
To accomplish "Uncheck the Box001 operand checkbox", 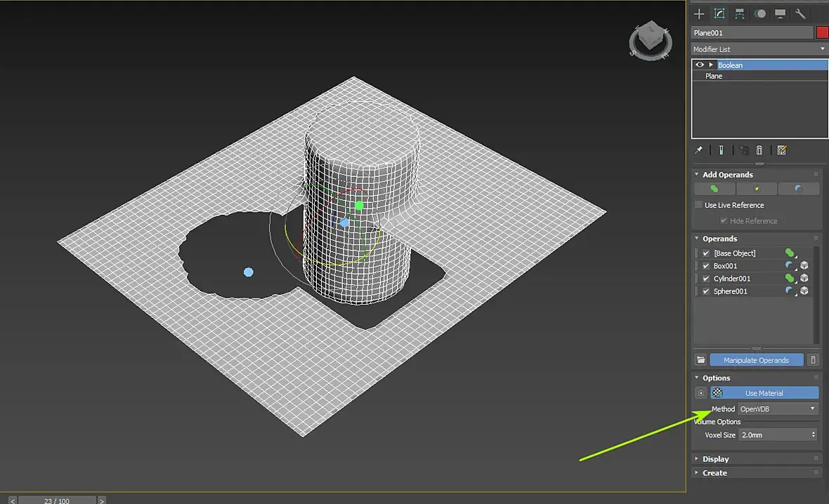I will (x=706, y=266).
